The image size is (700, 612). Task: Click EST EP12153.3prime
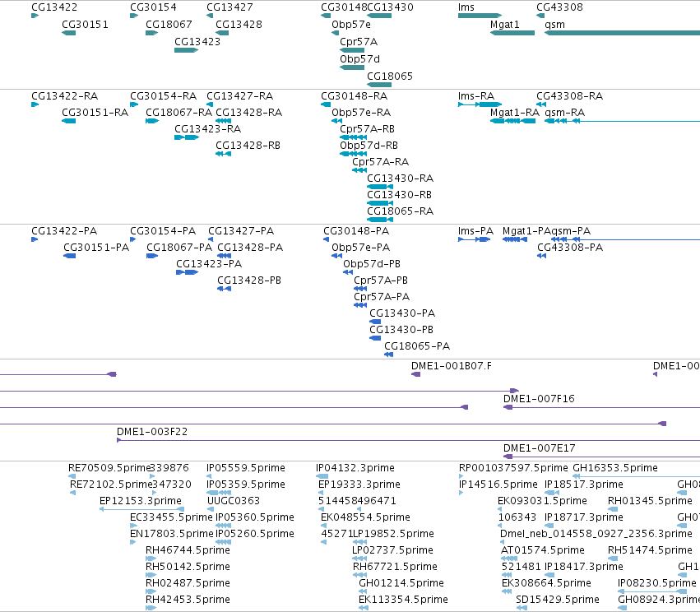coord(141,509)
